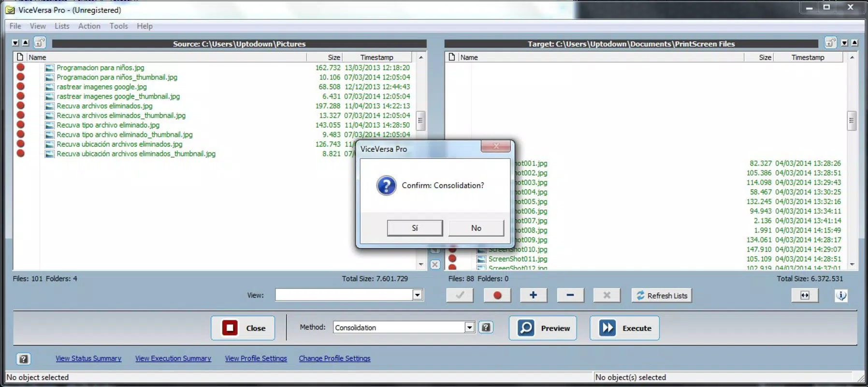Click red status dot of Recuva archivos eliminados.jpg
The width and height of the screenshot is (868, 387).
20,105
